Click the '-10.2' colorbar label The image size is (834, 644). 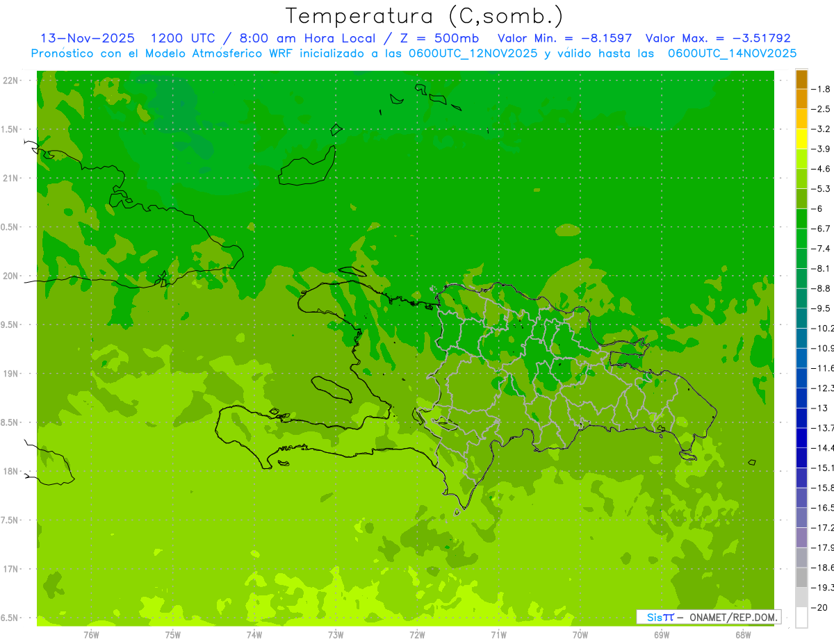click(x=822, y=328)
